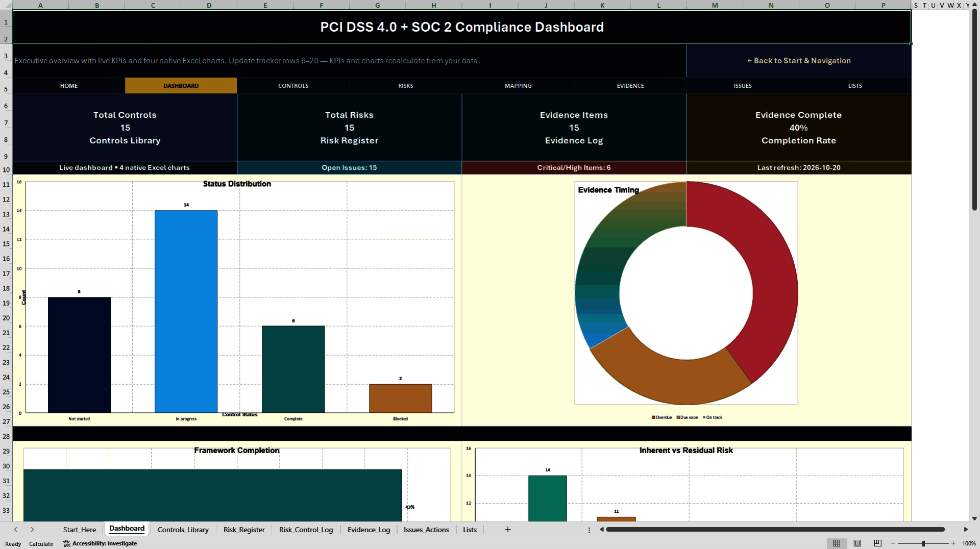Click the CONTROLS navigation button
The width and height of the screenshot is (980, 549).
tap(293, 86)
